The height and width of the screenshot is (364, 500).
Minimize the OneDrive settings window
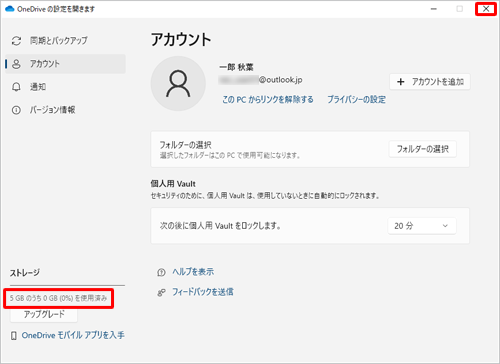click(x=434, y=9)
